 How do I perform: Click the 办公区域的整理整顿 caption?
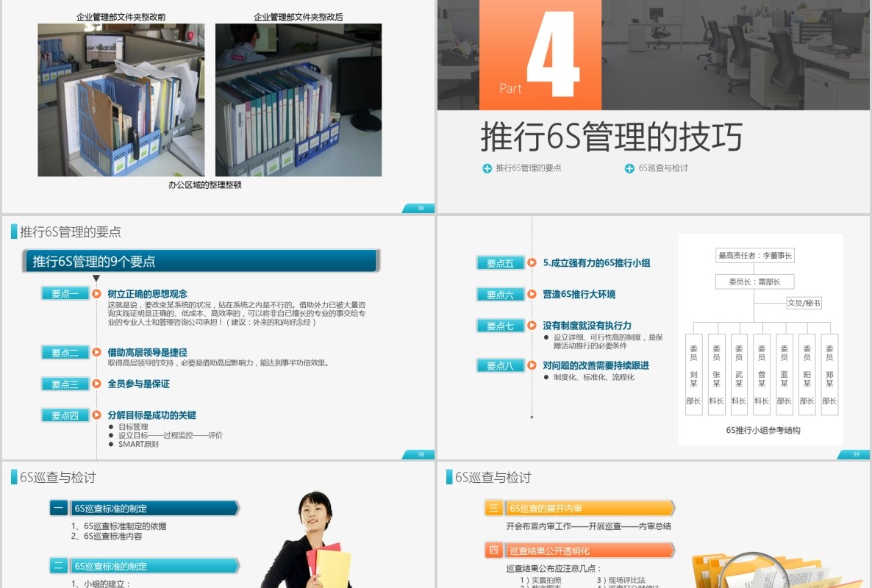[204, 184]
